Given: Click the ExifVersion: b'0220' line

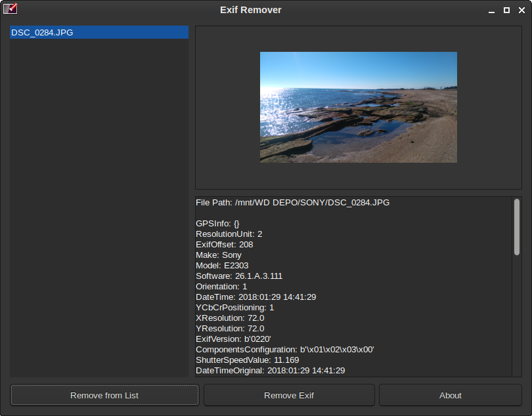Looking at the screenshot, I should pos(233,339).
